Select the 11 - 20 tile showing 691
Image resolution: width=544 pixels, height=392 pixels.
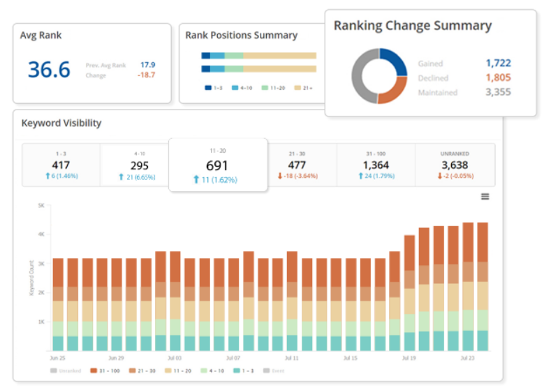coord(217,165)
